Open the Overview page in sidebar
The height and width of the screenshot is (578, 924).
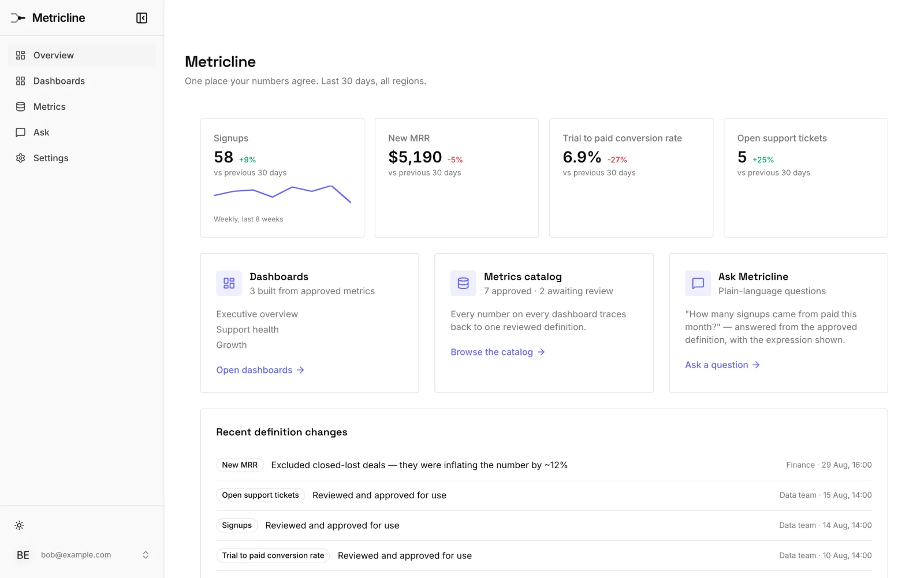coord(82,55)
